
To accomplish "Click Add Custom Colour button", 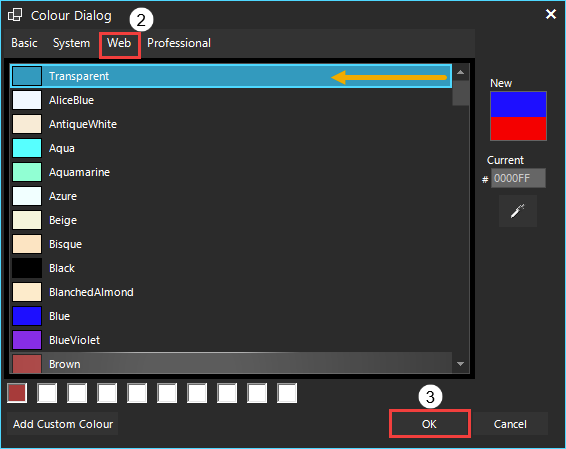I will [x=63, y=424].
